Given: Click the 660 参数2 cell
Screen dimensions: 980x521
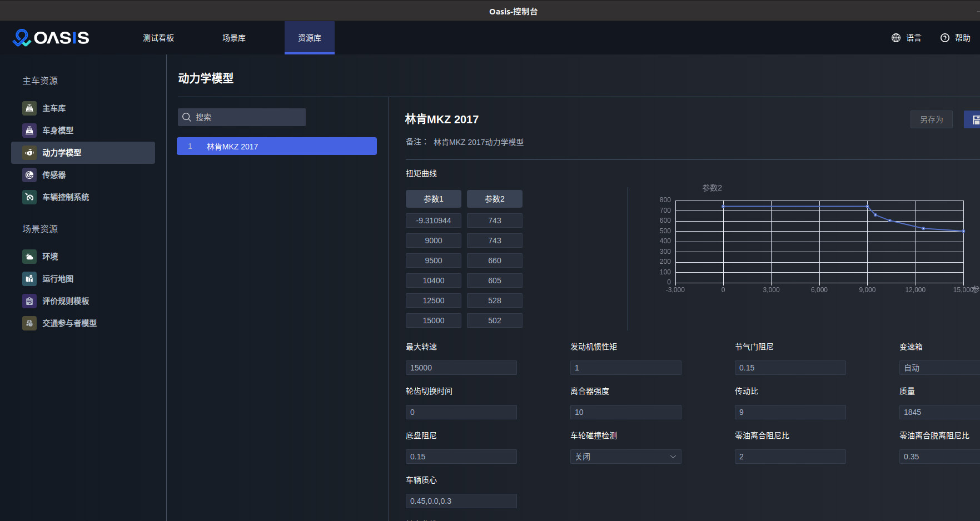Looking at the screenshot, I should [x=495, y=260].
